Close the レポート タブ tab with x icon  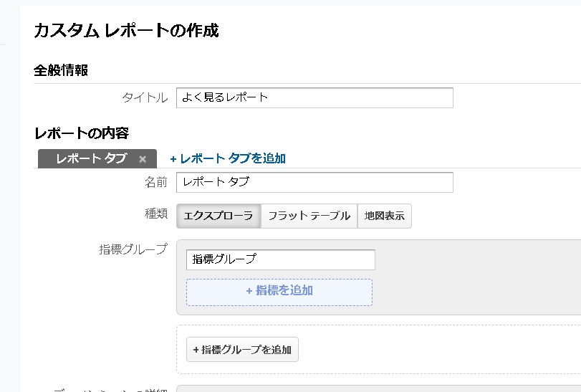coord(143,159)
